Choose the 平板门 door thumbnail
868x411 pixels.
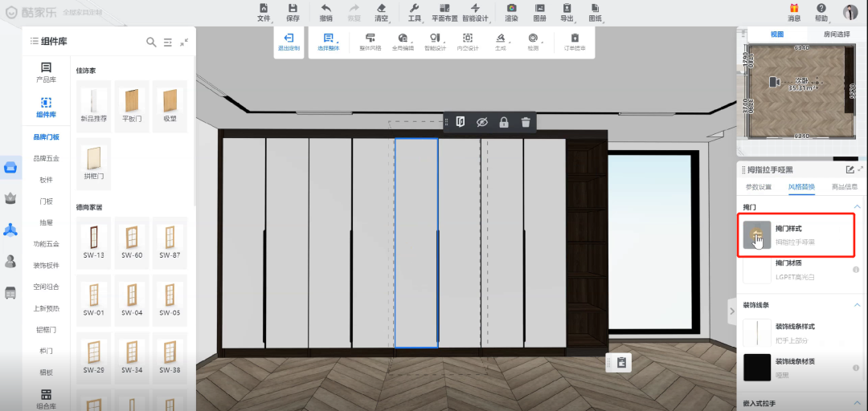(x=132, y=106)
